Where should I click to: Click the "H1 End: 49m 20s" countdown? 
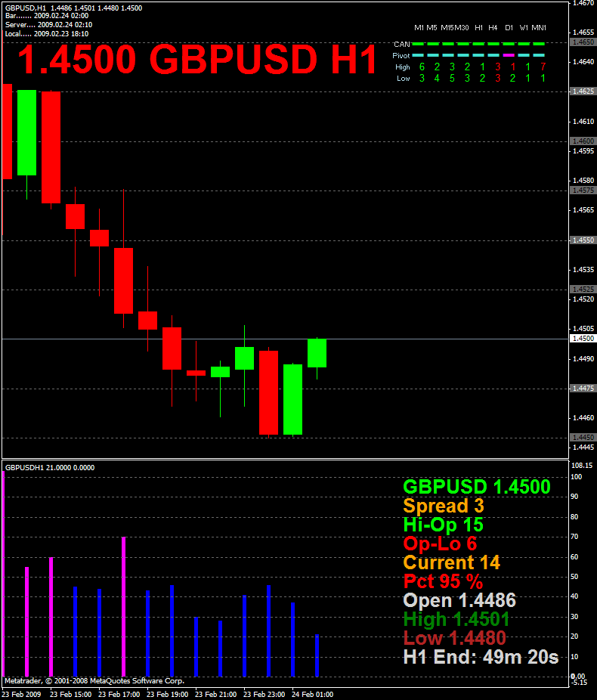point(481,657)
